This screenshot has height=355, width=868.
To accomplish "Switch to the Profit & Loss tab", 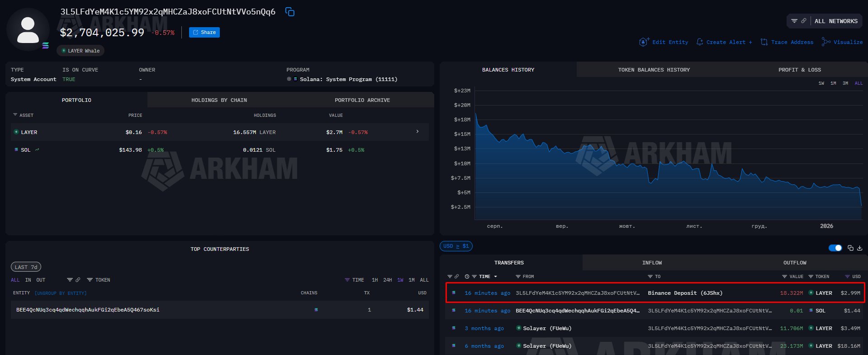I will click(799, 70).
